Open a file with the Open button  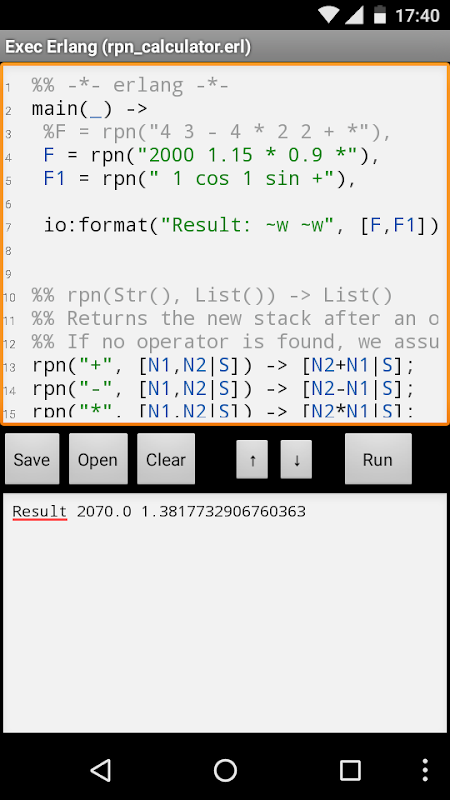(98, 459)
